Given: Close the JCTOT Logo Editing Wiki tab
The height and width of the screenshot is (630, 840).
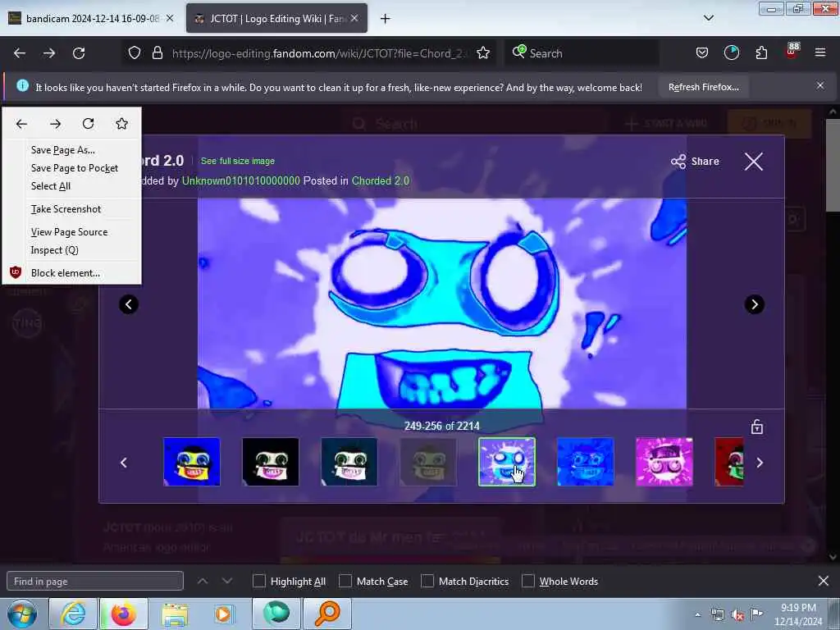Looking at the screenshot, I should [x=354, y=18].
